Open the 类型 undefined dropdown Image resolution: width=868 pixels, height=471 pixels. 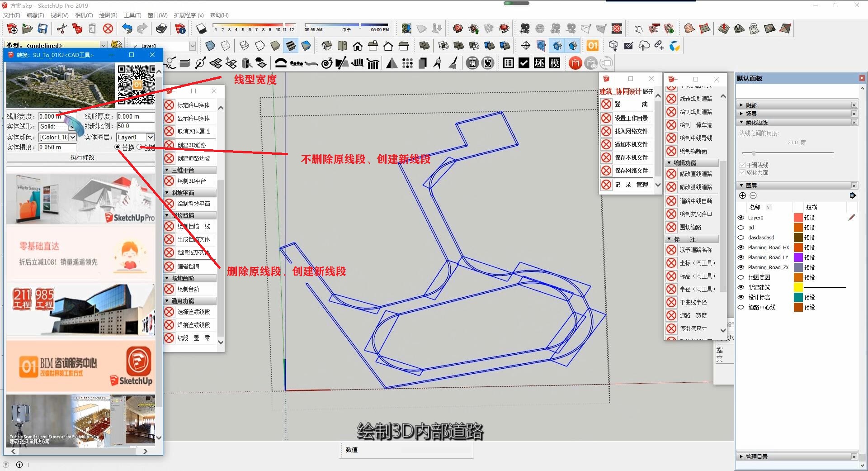104,45
